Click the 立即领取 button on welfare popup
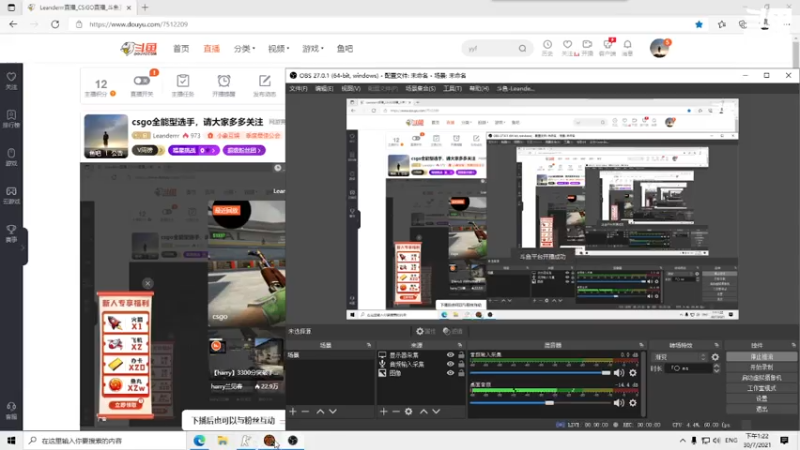The height and width of the screenshot is (450, 800). coord(125,405)
